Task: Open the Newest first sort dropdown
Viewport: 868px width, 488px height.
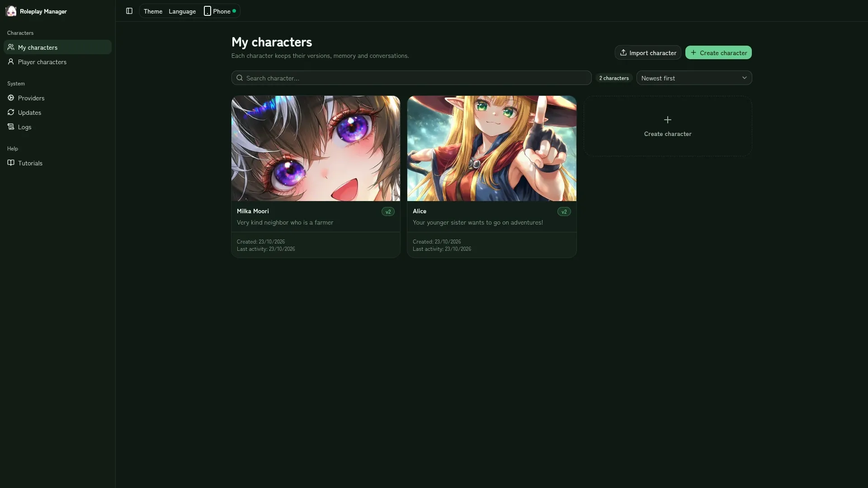Action: point(694,78)
